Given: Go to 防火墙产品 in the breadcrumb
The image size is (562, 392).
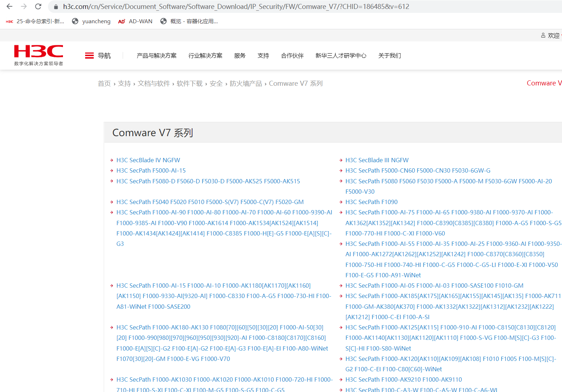Looking at the screenshot, I should pyautogui.click(x=246, y=83).
